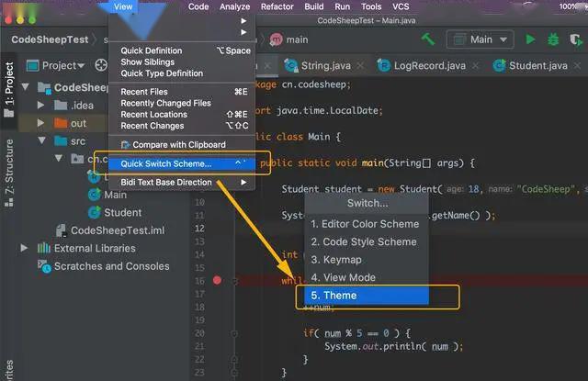
Task: Open the VCS menu
Action: coord(401,6)
